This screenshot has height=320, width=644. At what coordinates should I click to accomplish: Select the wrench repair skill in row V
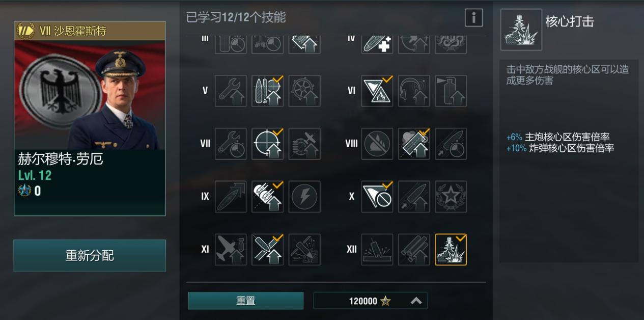click(231, 91)
